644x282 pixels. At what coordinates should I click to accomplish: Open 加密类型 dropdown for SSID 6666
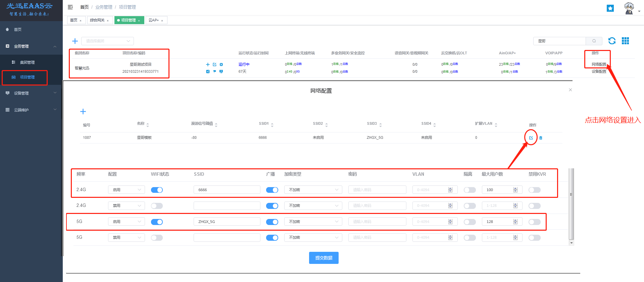[313, 190]
